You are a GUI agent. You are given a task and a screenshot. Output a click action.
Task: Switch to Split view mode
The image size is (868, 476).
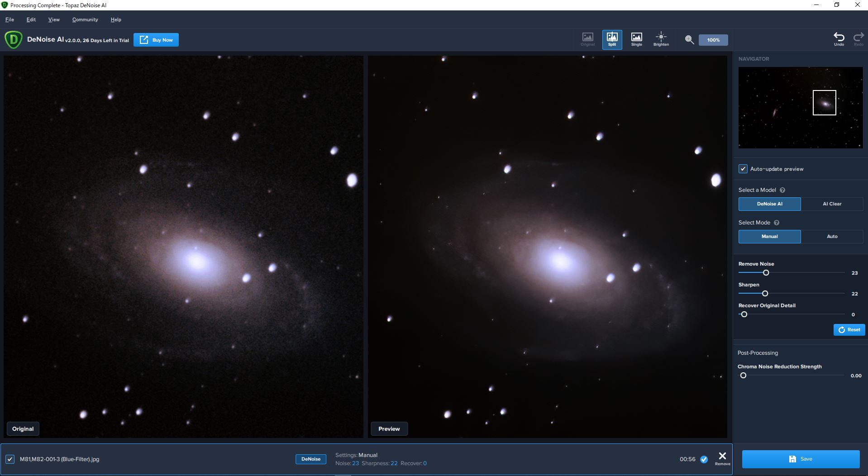[612, 39]
